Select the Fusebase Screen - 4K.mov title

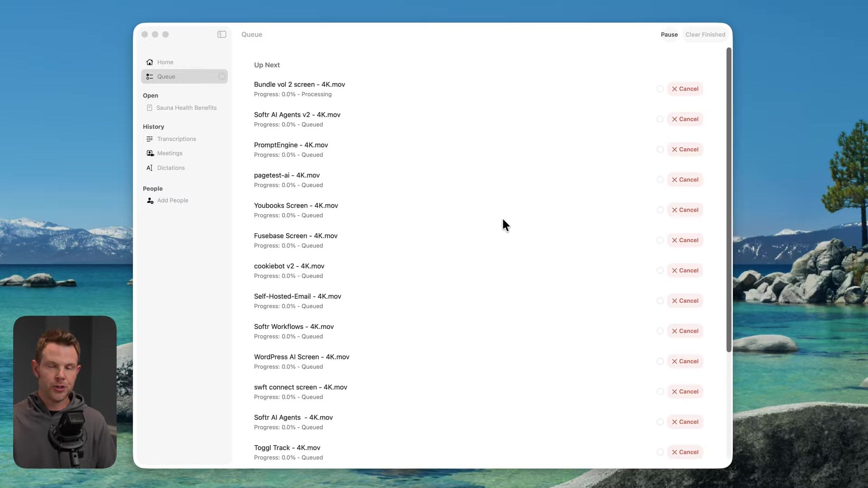point(296,236)
